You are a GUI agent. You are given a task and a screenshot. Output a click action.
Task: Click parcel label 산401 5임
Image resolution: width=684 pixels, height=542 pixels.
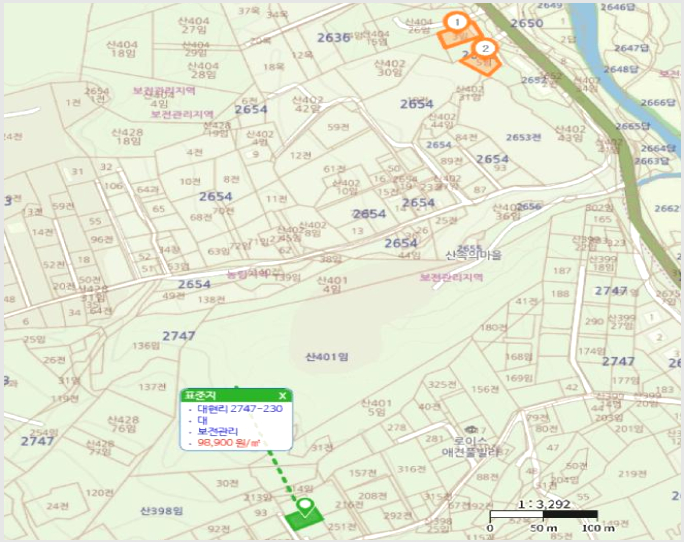(376, 407)
